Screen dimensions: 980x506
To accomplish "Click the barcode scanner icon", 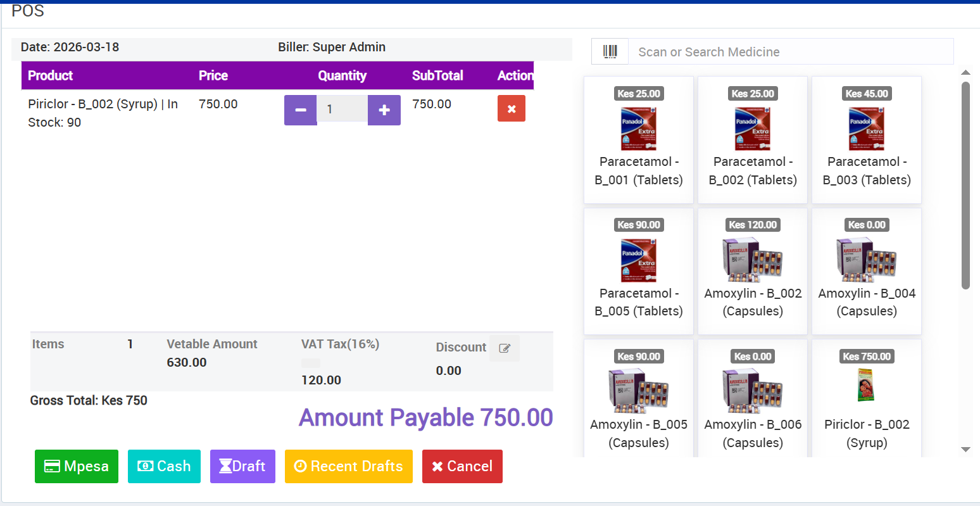I will point(610,52).
